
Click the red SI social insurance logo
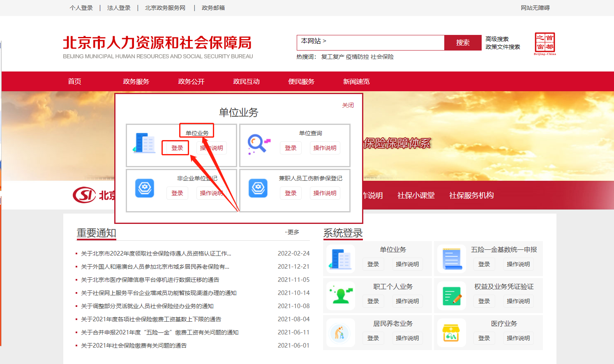click(x=84, y=195)
